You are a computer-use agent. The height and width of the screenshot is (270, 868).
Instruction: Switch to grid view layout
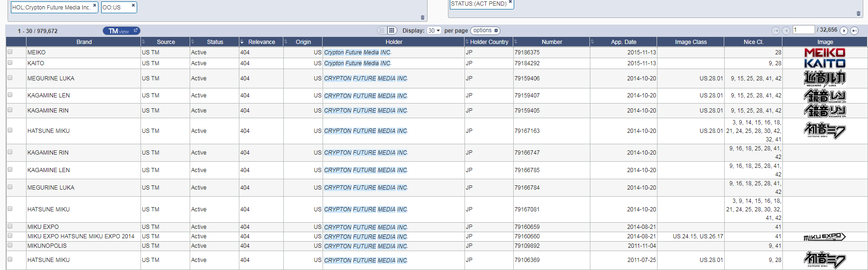[392, 30]
